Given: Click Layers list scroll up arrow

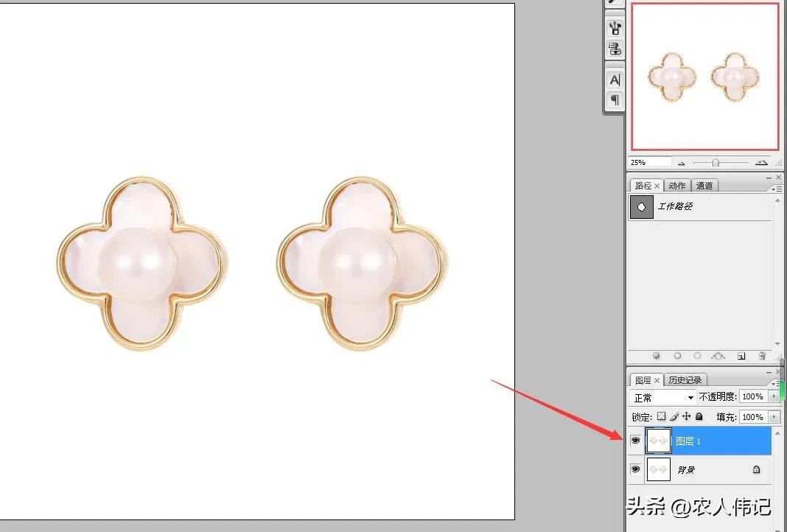Looking at the screenshot, I should (777, 433).
